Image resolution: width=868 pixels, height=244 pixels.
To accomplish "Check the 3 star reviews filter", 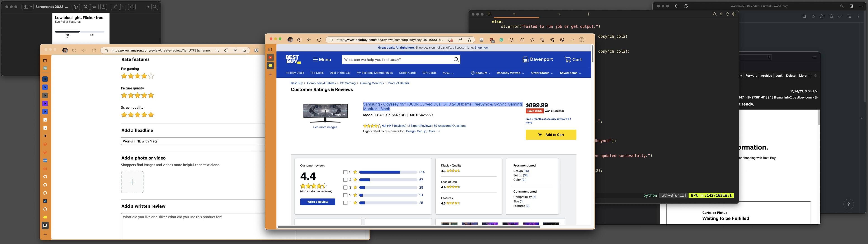I will point(345,188).
